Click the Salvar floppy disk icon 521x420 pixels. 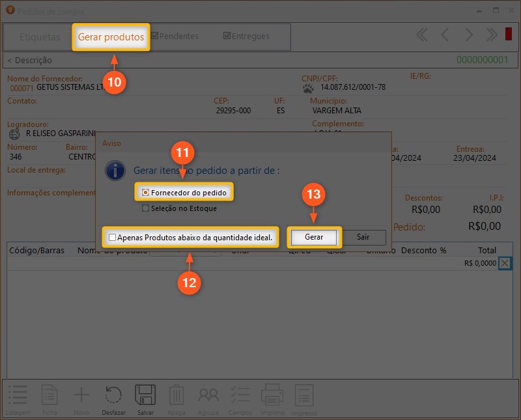click(x=145, y=396)
